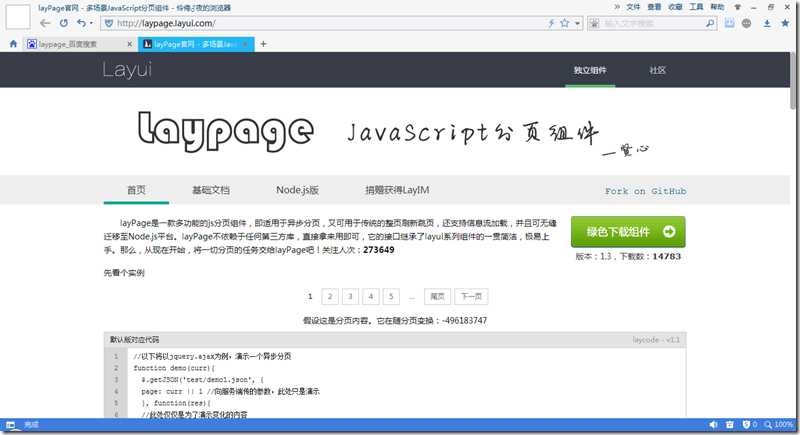Bookmark the page with the star outline icon
800x435 pixels.
click(x=564, y=23)
